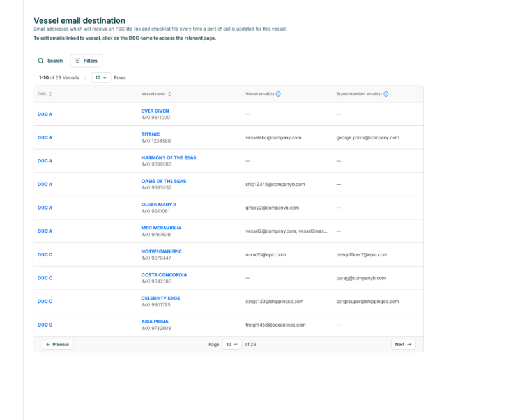Click DOC C for Norwegian Epic row
529x420 pixels.
pos(45,254)
